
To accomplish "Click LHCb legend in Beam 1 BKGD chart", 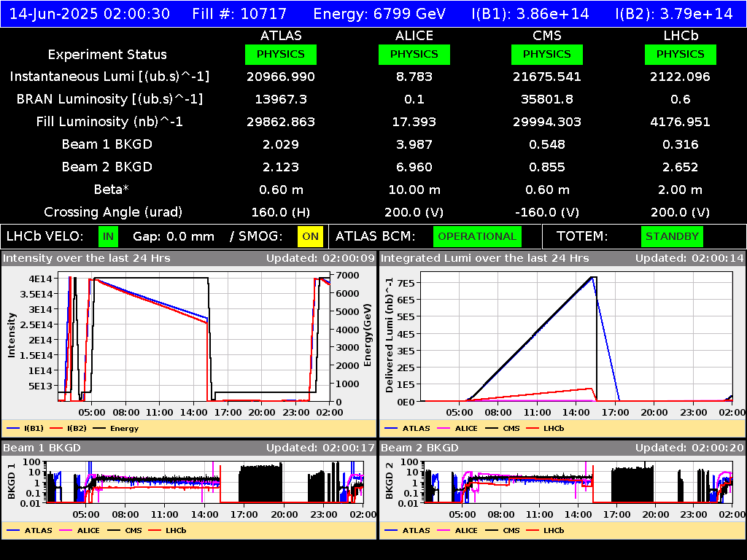I will click(167, 530).
